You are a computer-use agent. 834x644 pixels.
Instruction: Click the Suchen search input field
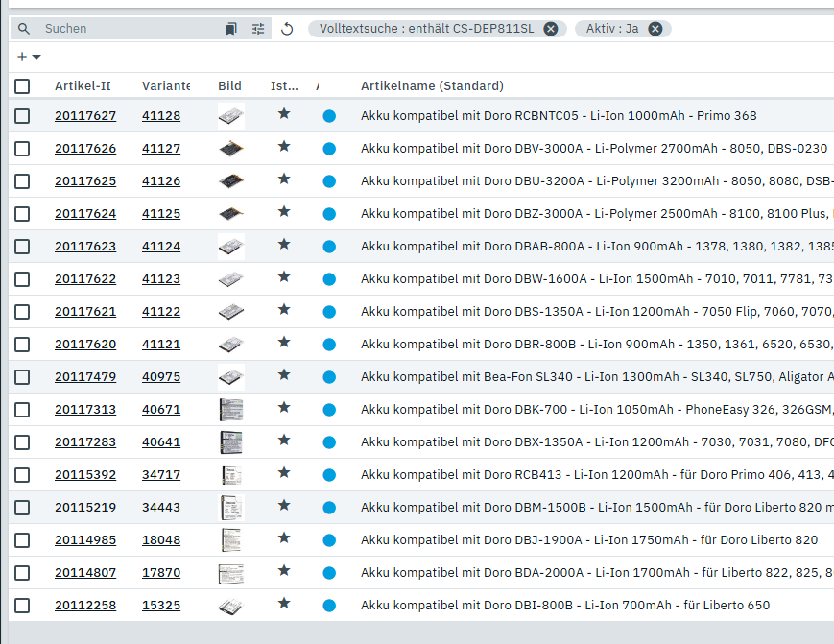(130, 29)
